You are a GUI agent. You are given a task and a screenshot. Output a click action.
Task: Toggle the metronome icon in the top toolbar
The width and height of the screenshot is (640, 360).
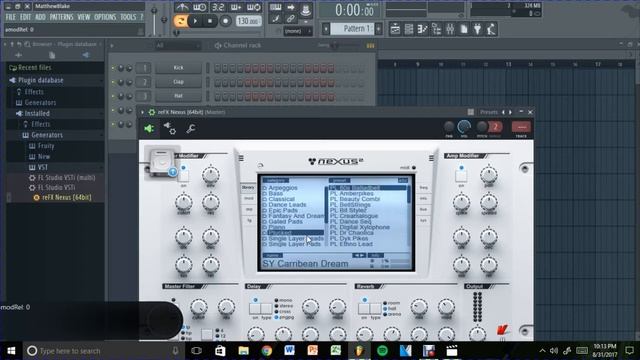point(182,7)
